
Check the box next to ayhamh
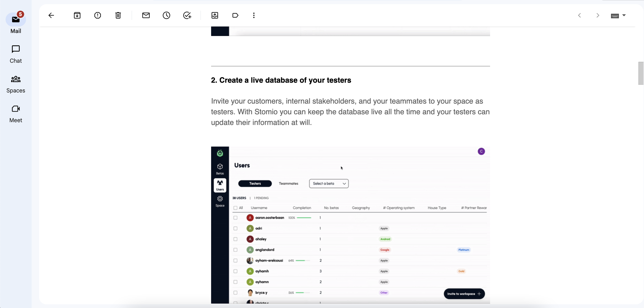coord(235,271)
